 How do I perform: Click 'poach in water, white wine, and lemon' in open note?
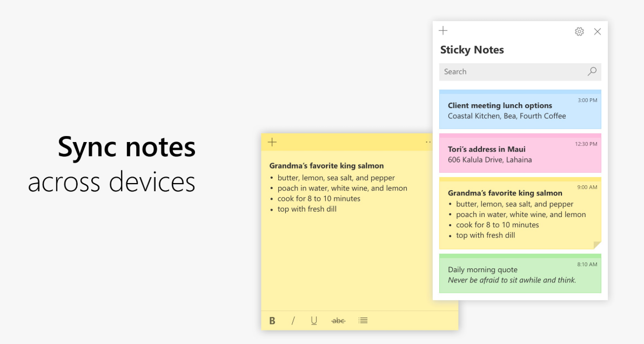(342, 188)
